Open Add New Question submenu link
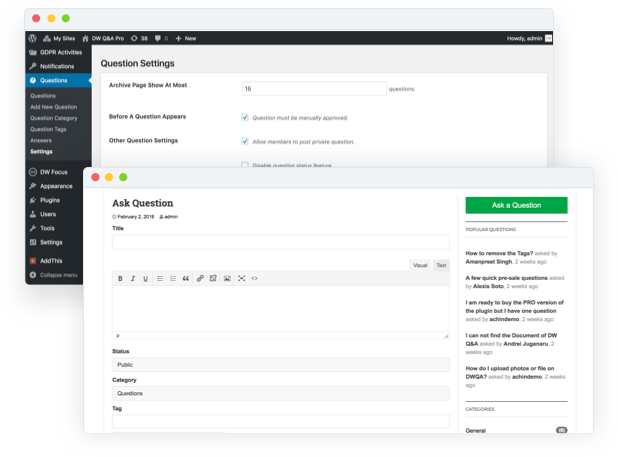Image resolution: width=618 pixels, height=457 pixels. click(54, 107)
